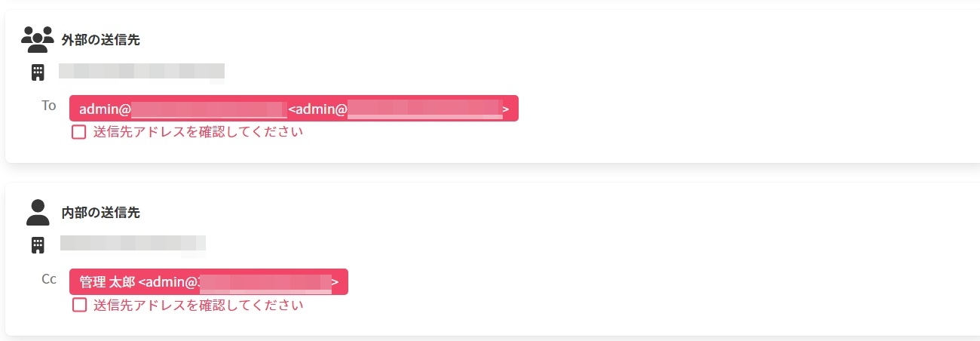Click the blurred external organization name
This screenshot has height=341, width=980.
click(142, 72)
